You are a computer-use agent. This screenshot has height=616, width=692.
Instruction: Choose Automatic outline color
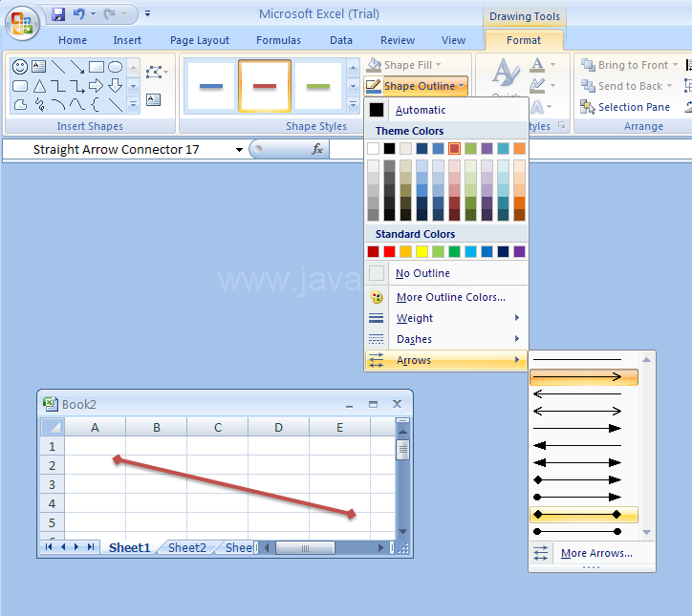tap(446, 110)
